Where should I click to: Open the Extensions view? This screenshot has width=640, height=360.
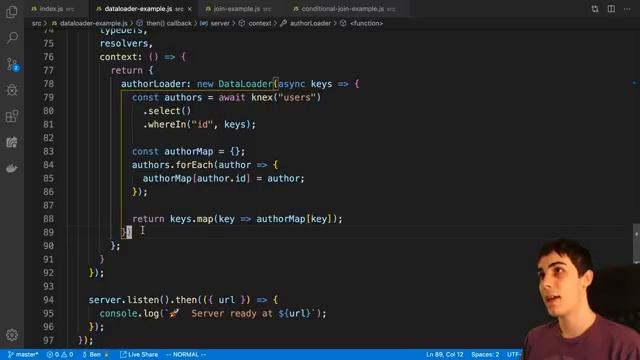[x=12, y=116]
